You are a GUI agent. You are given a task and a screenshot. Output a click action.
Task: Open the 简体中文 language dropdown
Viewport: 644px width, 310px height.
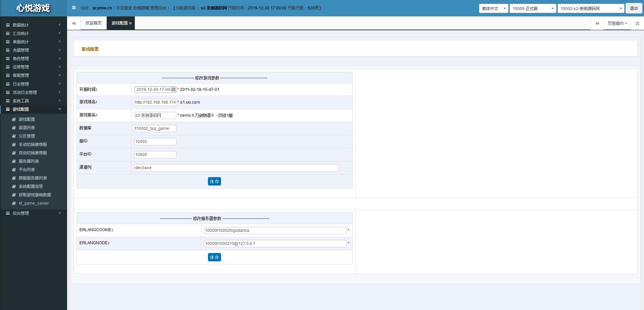pos(493,8)
